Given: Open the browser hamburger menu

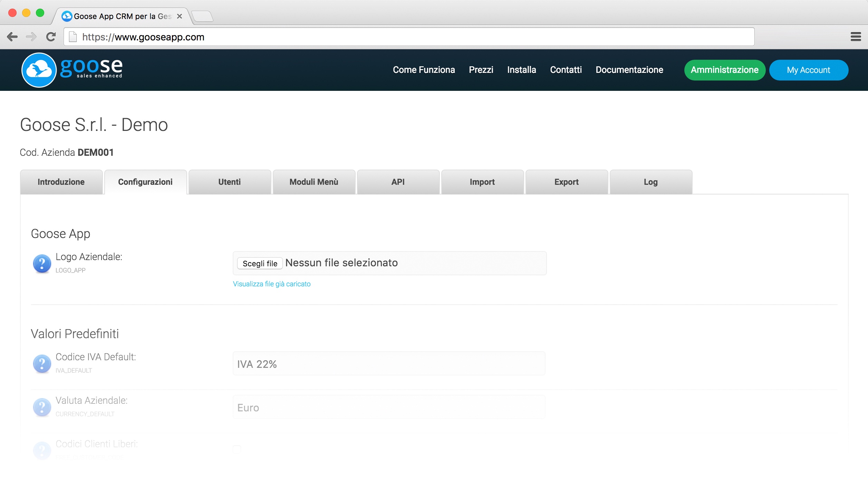Looking at the screenshot, I should coord(856,37).
